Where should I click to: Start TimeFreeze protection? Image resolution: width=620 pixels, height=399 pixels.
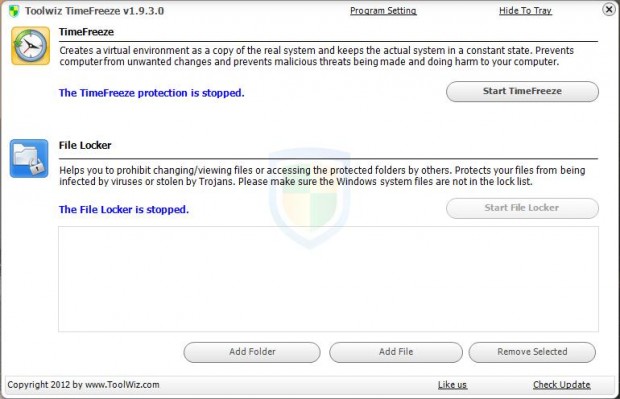pos(522,91)
